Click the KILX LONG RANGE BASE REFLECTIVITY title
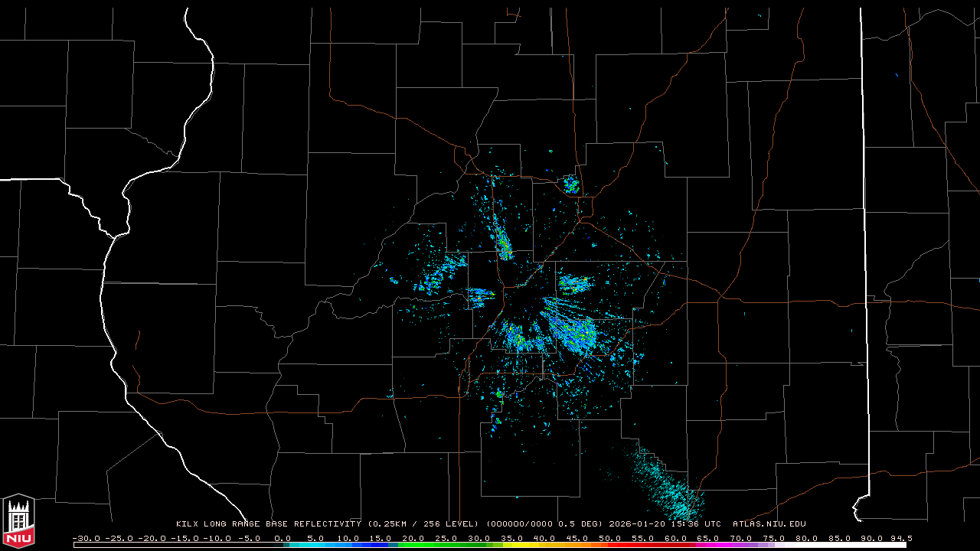Image resolution: width=980 pixels, height=551 pixels. 268,524
